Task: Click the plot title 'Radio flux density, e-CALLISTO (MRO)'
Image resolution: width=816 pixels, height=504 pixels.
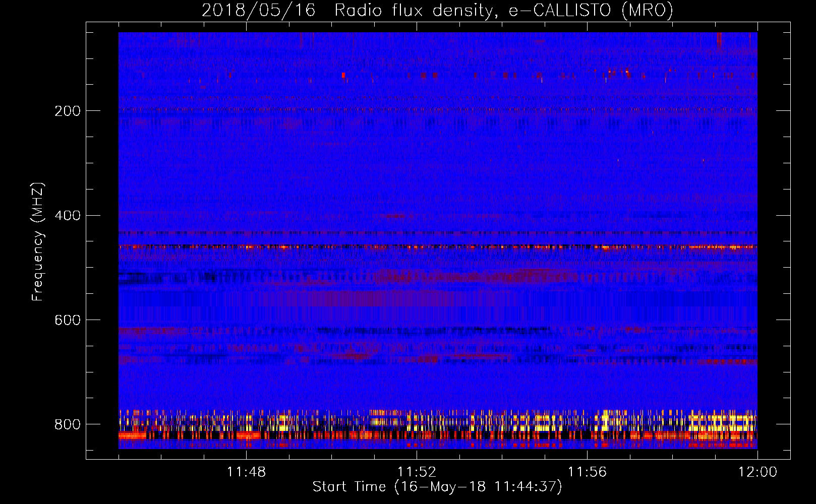Action: (x=504, y=10)
